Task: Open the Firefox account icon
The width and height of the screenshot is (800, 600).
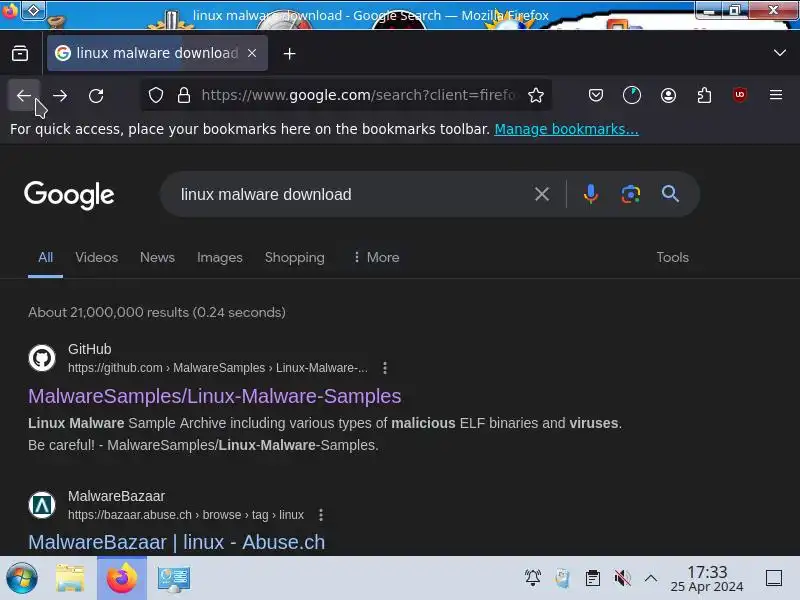Action: (x=668, y=95)
